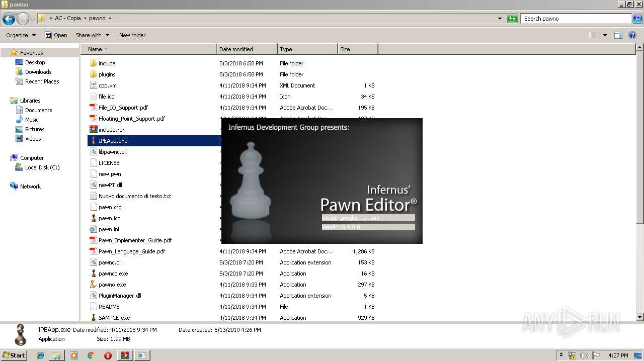Click the Forward navigation arrow
The width and height of the screenshot is (644, 362).
(x=23, y=19)
